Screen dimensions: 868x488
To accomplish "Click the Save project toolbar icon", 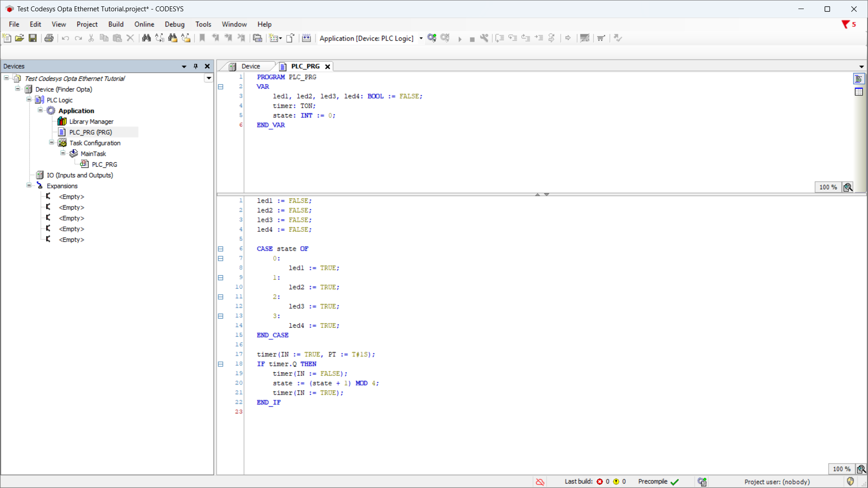I will [33, 38].
